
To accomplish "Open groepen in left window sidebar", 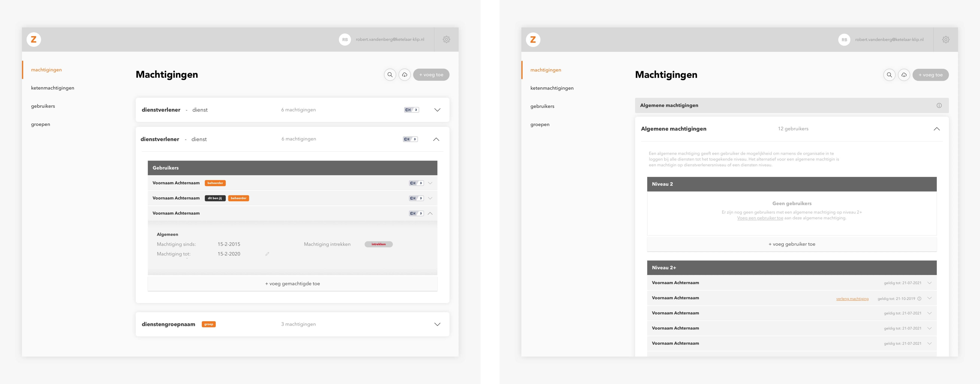I will point(41,124).
